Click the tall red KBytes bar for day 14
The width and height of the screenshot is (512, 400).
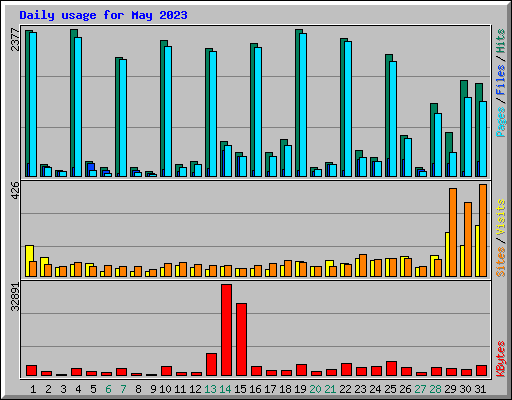click(226, 330)
